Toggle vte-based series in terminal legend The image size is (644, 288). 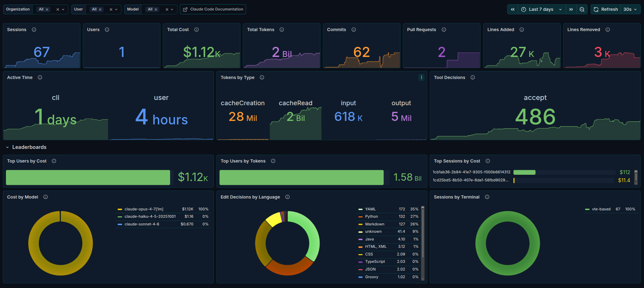(x=601, y=209)
